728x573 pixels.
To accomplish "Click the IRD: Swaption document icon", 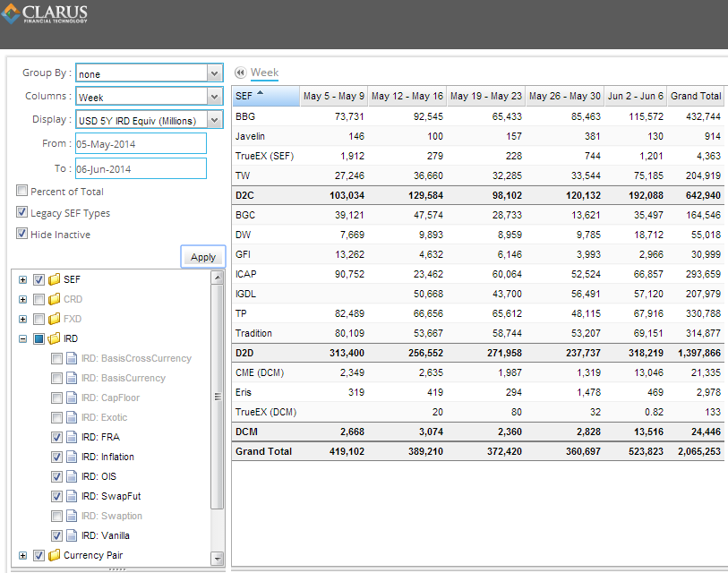I will tap(72, 516).
